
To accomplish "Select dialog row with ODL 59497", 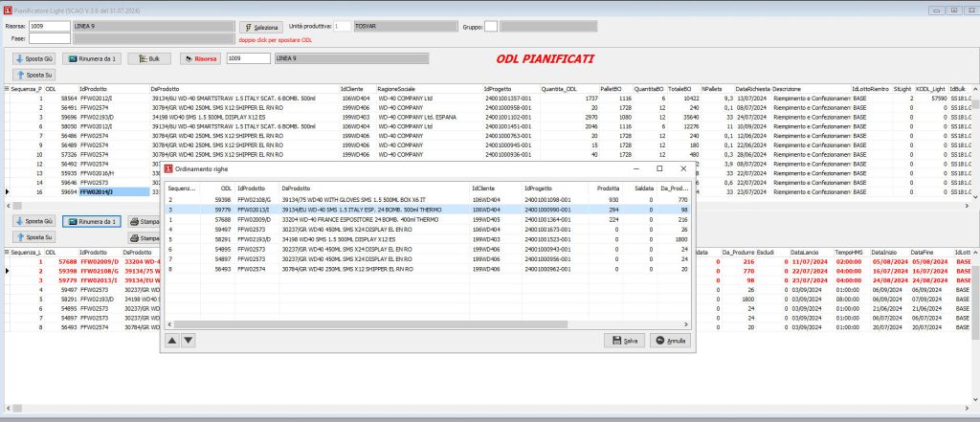I will point(428,230).
